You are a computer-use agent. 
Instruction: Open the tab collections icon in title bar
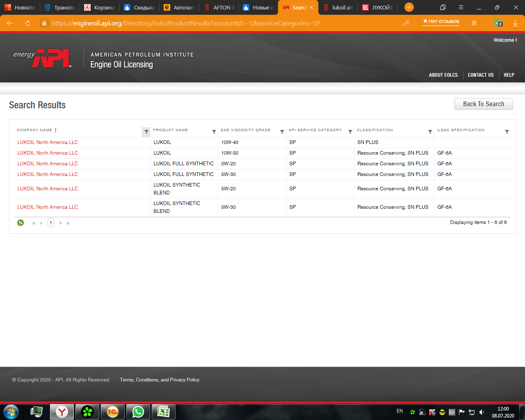pyautogui.click(x=443, y=7)
